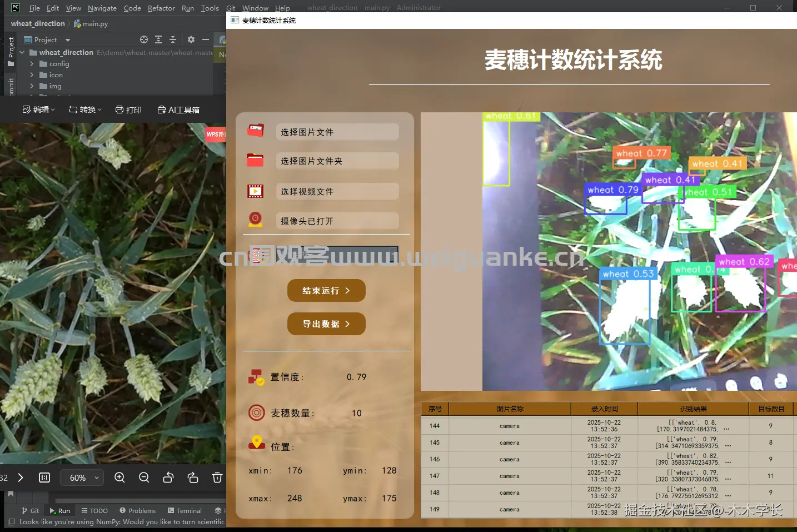Click the bookmarks icon in PyCharm sidebar
The width and height of the screenshot is (797, 532).
(11, 494)
